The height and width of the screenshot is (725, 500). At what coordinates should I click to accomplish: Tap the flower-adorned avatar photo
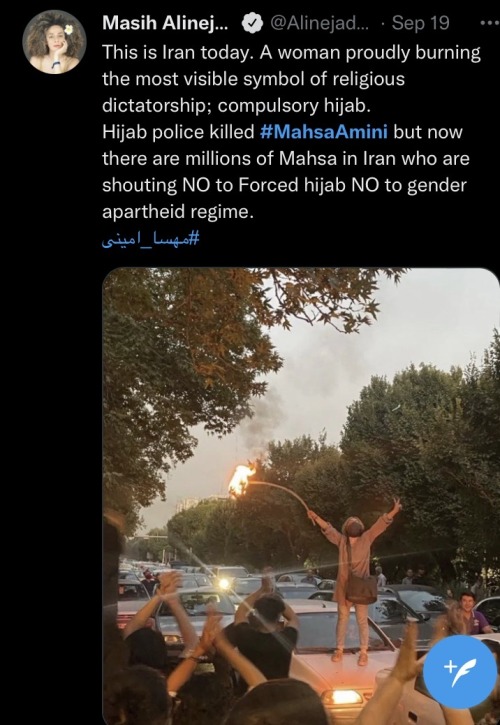55,42
